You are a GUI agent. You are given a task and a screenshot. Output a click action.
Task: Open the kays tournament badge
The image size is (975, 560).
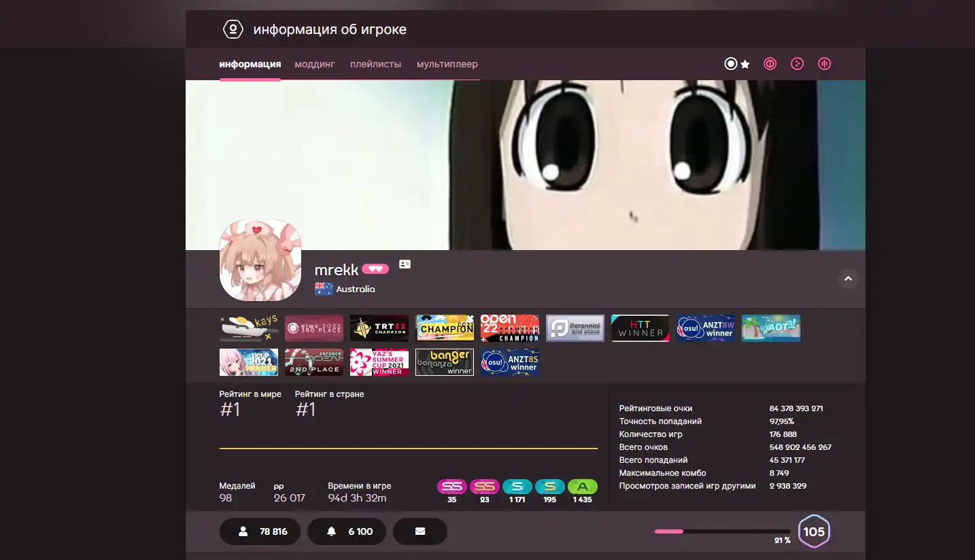click(x=249, y=328)
